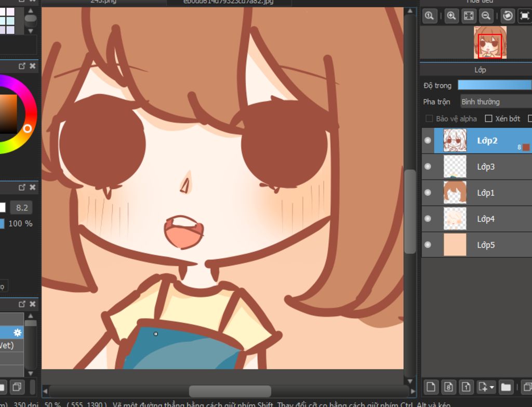Click the brush size 8.2 field

[21, 207]
